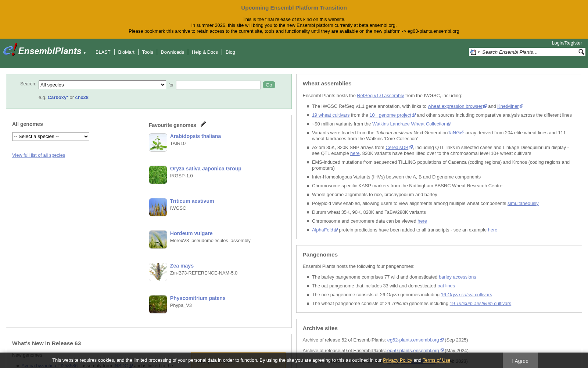588x368 pixels.
Task: Click the 'simultaneously' polyploid view link
Action: coord(523,204)
